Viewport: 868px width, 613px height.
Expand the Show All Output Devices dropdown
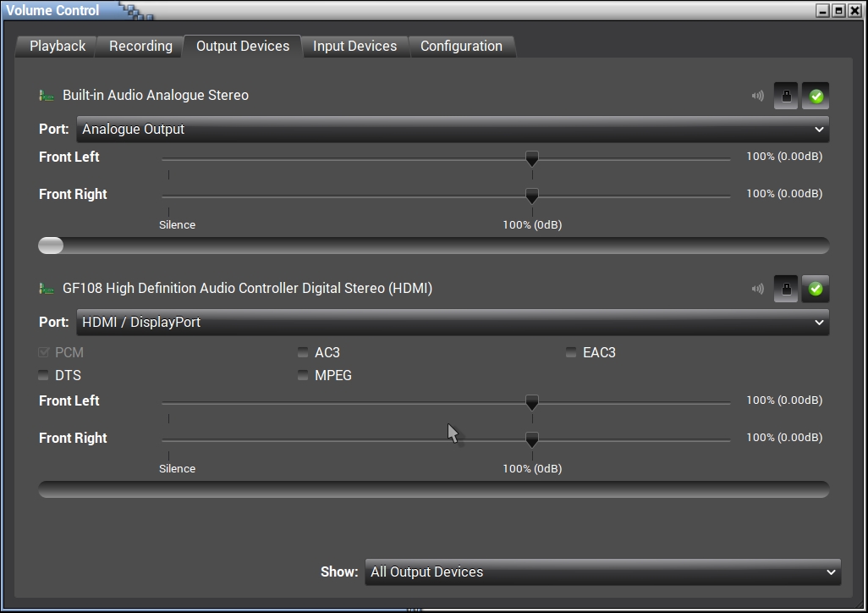tap(602, 572)
